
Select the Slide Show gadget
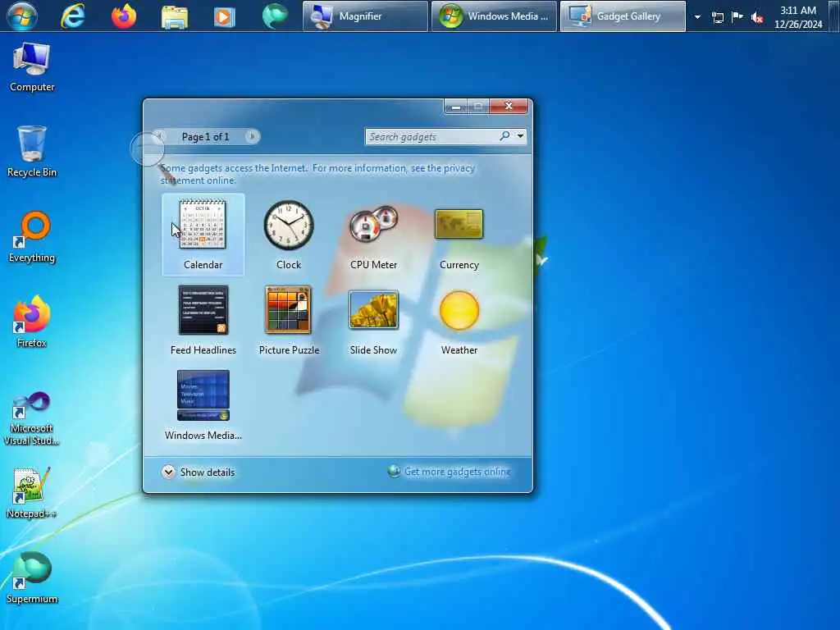(x=373, y=320)
